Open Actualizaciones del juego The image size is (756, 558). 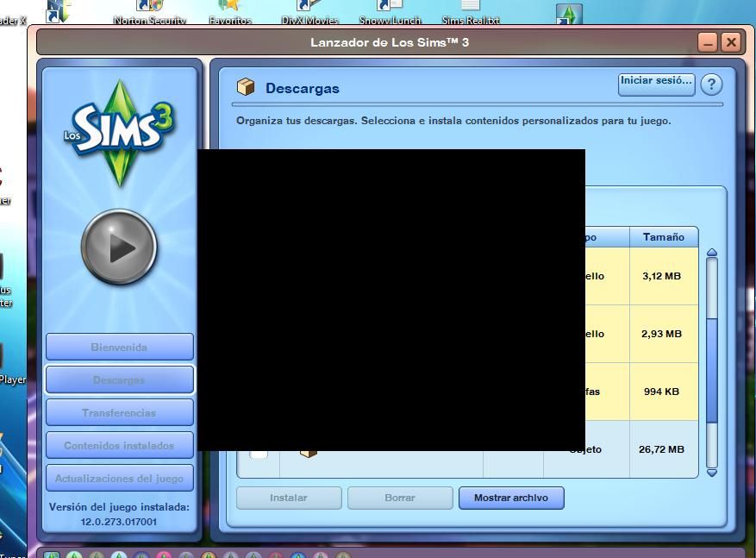(119, 478)
